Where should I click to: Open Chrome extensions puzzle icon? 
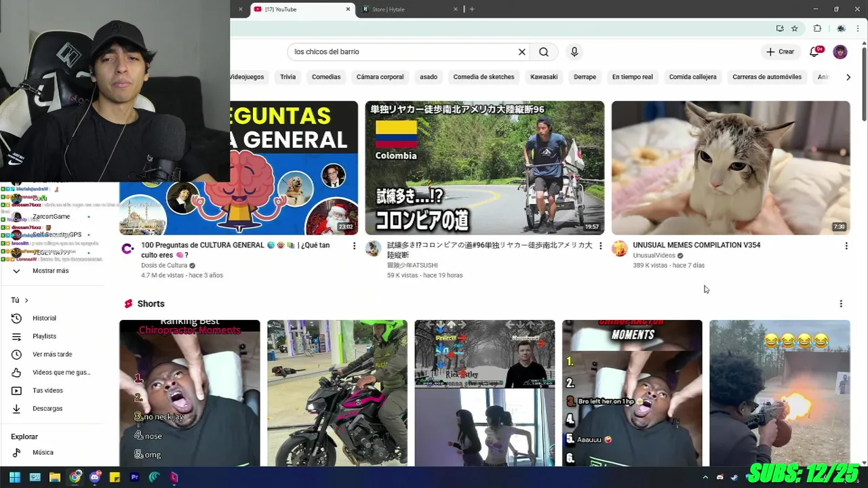[817, 28]
